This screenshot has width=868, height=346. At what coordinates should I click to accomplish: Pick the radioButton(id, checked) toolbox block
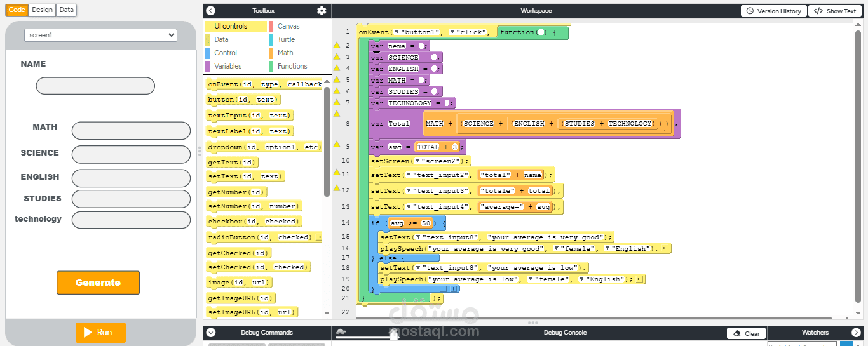[264, 237]
